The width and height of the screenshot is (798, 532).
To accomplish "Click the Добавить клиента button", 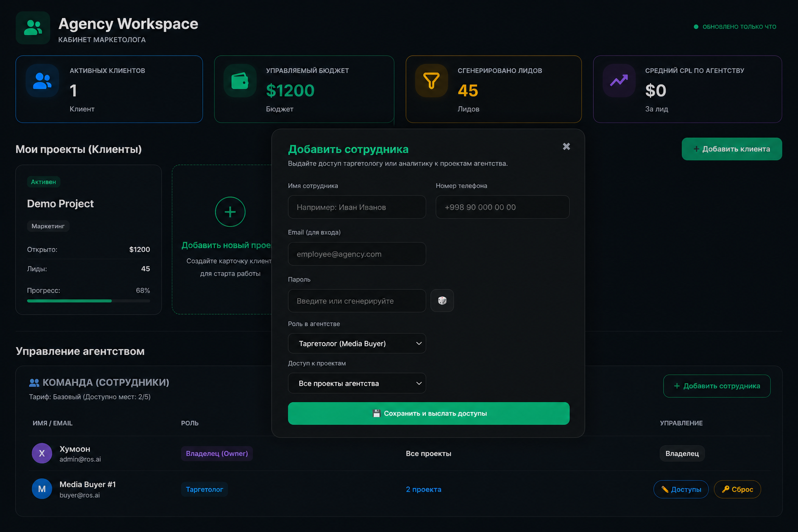I will click(x=731, y=149).
